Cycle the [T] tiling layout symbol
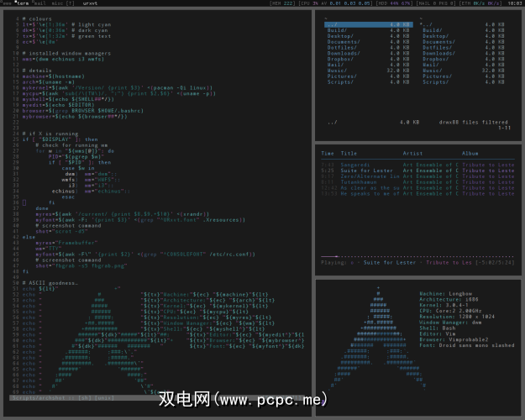This screenshot has height=420, width=525. 71,3
